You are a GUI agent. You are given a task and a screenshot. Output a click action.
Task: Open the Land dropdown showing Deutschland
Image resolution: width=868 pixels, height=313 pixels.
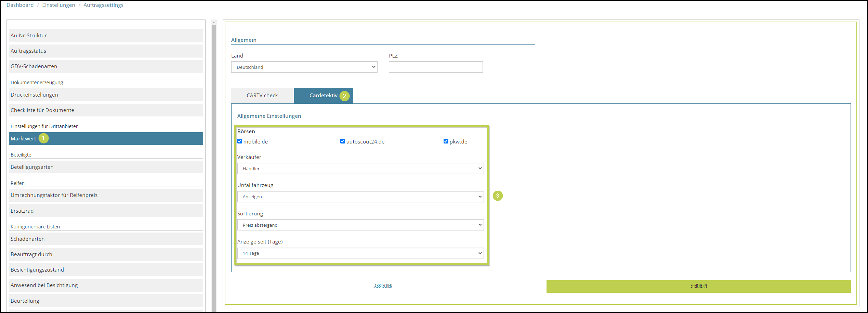coord(304,67)
